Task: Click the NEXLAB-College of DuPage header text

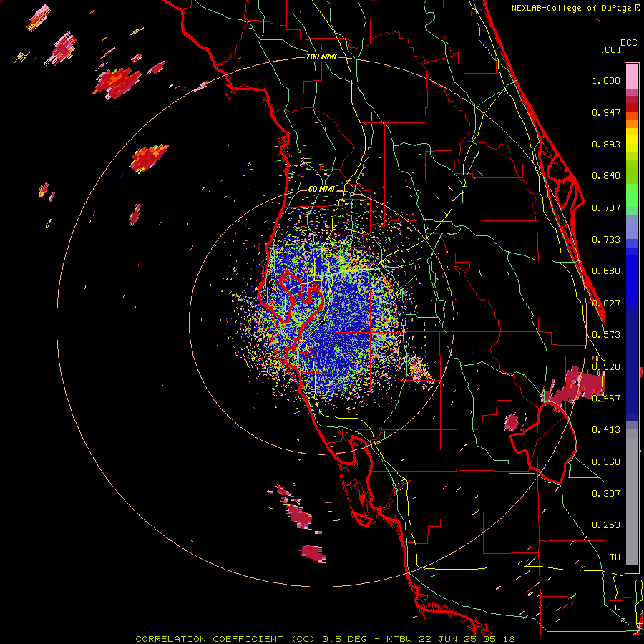Action: pos(572,8)
